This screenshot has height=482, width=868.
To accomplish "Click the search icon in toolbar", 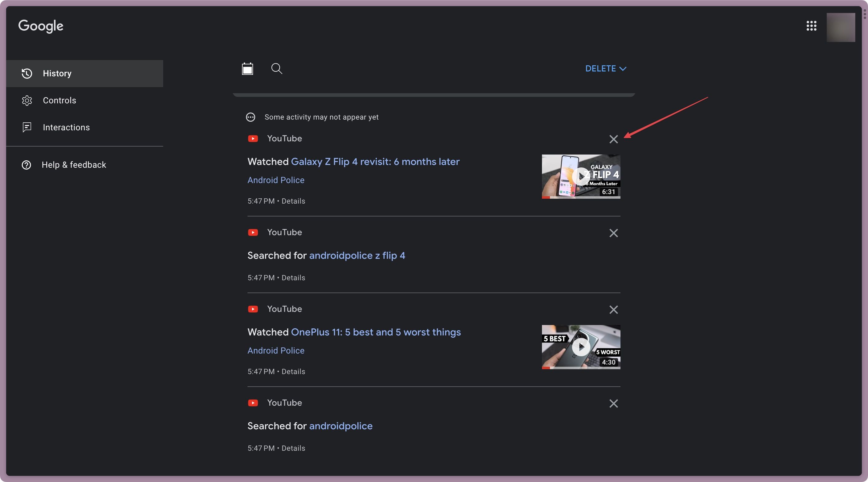I will click(277, 69).
